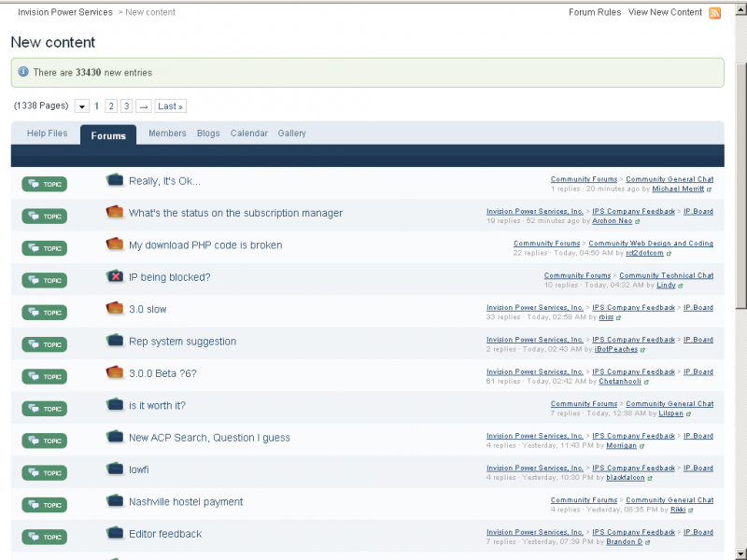The height and width of the screenshot is (560, 747).
Task: Open topic "New ACP Search, Question I guess"
Action: click(209, 438)
